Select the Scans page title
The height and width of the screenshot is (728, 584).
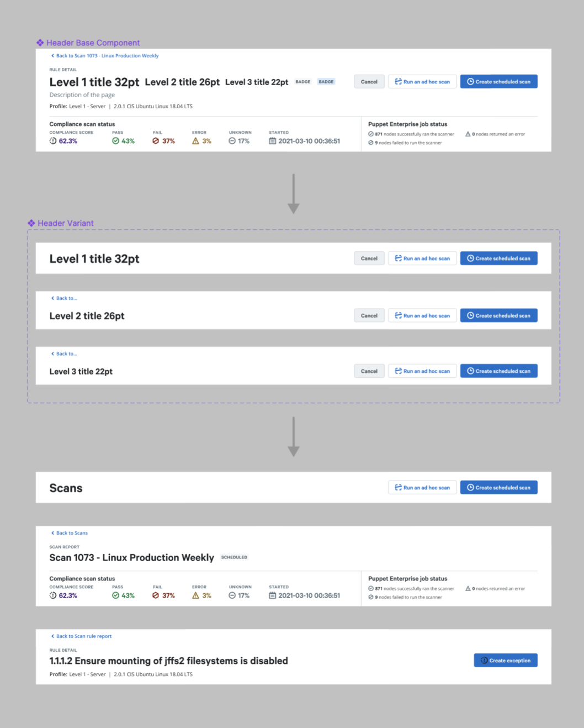(x=66, y=488)
